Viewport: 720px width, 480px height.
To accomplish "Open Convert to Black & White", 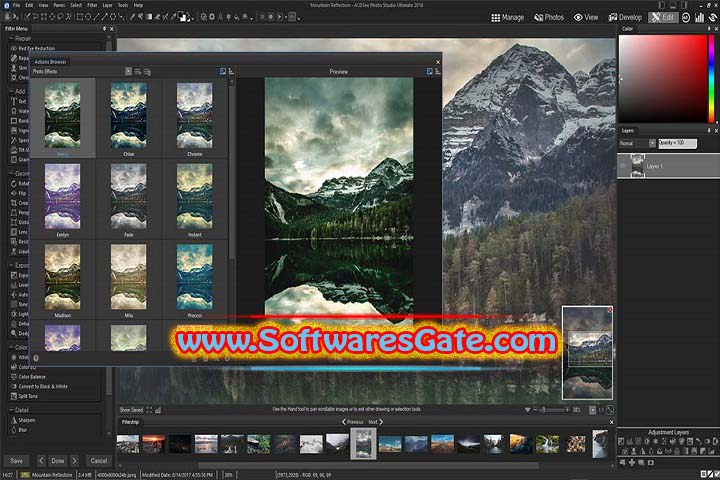I will (39, 386).
